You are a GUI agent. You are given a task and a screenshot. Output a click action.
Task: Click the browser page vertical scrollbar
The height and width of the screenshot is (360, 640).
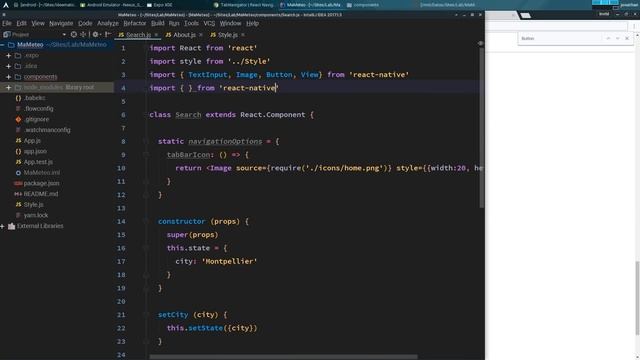(x=637, y=298)
